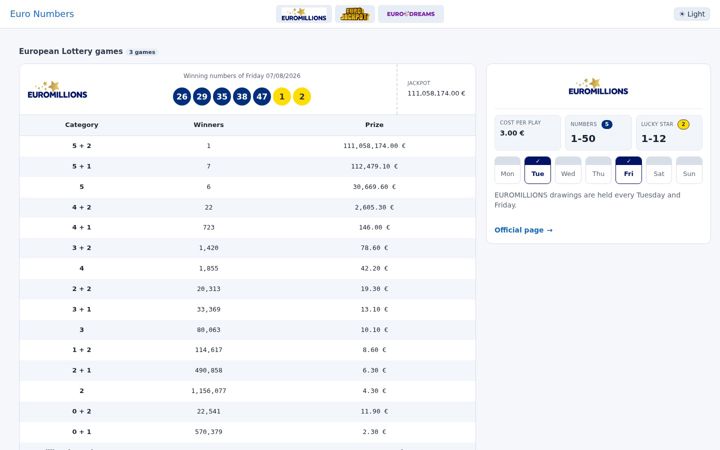Click the European Lottery games heading
The height and width of the screenshot is (450, 720).
pos(71,51)
